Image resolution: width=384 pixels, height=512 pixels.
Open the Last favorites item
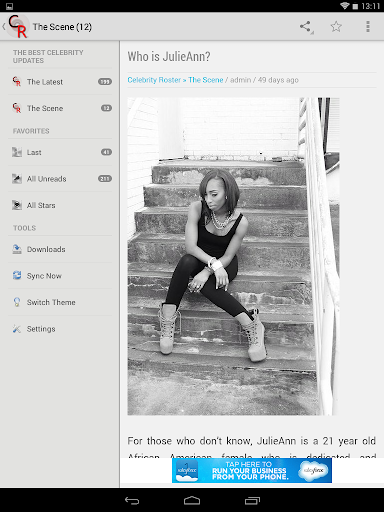click(60, 152)
